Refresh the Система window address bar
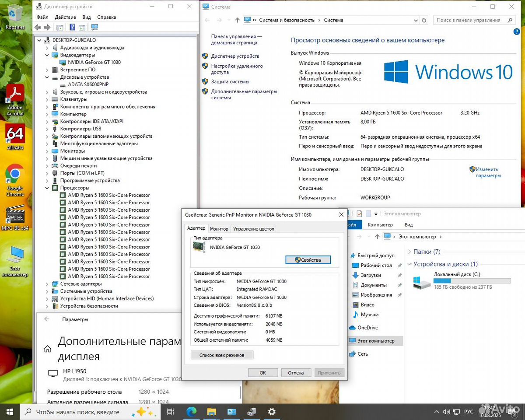The height and width of the screenshot is (420, 525). point(424,20)
